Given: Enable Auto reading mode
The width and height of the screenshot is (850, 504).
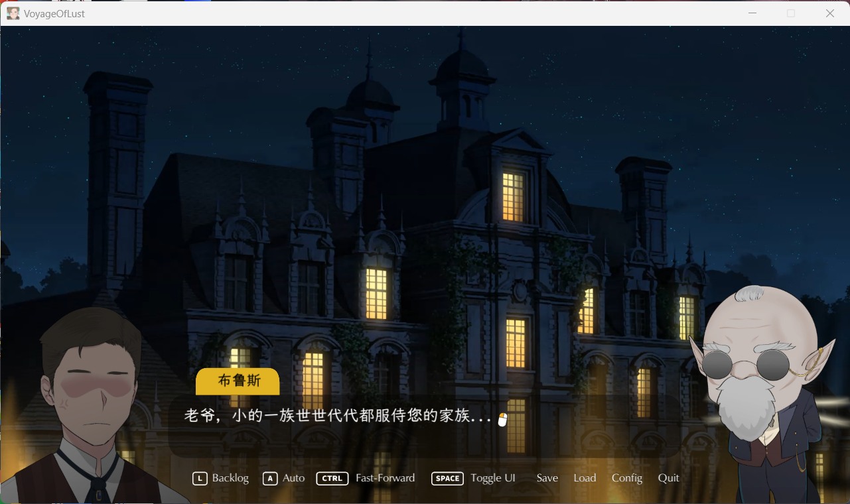Looking at the screenshot, I should coord(293,478).
